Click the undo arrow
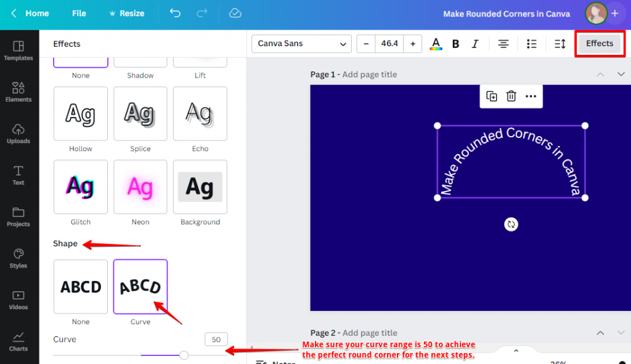Screen dimensions: 631x364 [x=175, y=12]
